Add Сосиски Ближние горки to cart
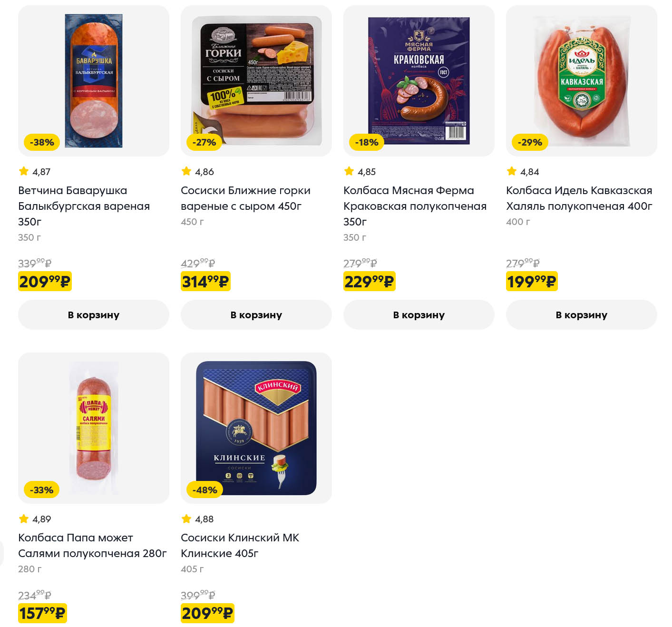Image resolution: width=672 pixels, height=627 pixels. (x=256, y=315)
